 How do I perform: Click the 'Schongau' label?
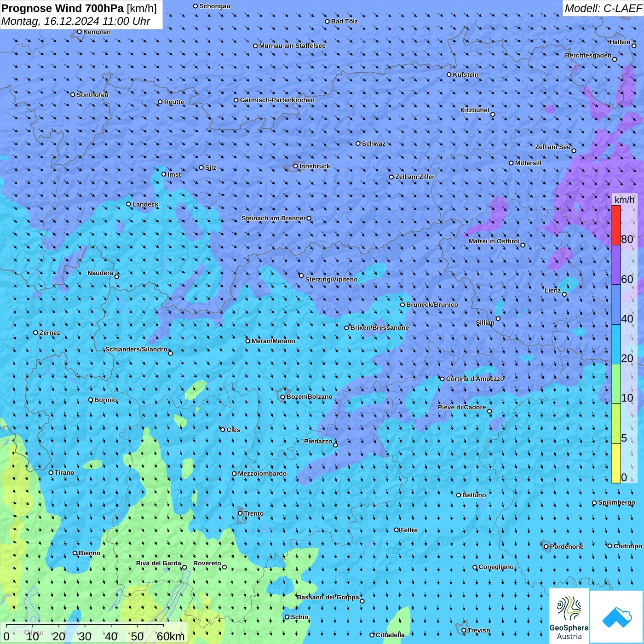pyautogui.click(x=215, y=6)
